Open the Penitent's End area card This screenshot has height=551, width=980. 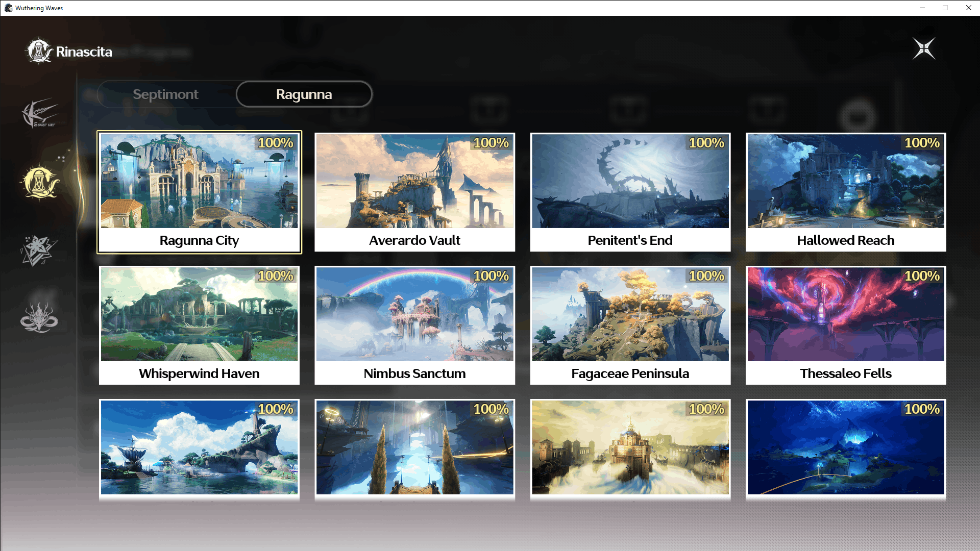point(630,192)
